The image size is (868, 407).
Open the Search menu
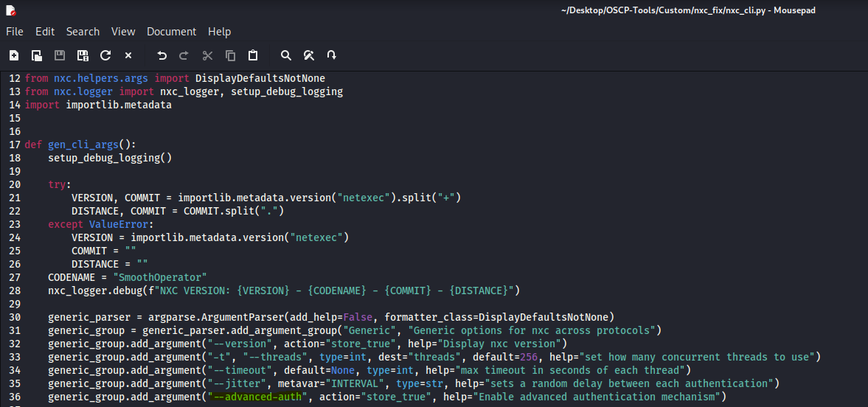pos(83,32)
